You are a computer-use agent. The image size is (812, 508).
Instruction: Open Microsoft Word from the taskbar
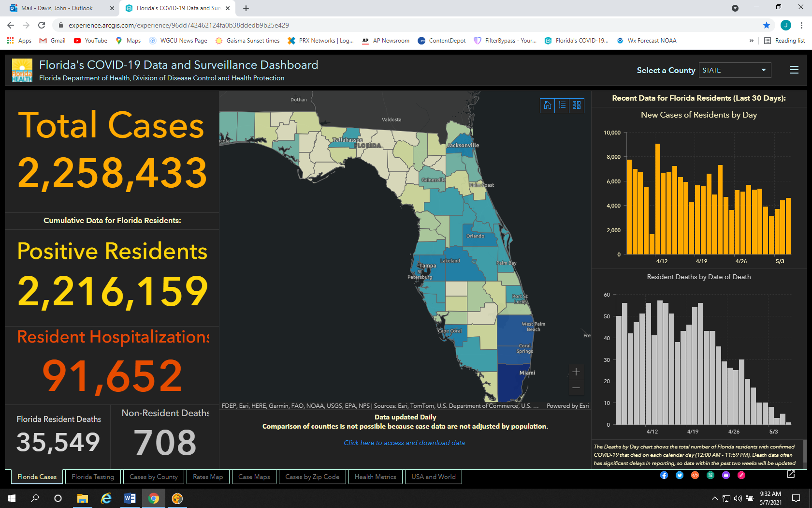click(130, 498)
